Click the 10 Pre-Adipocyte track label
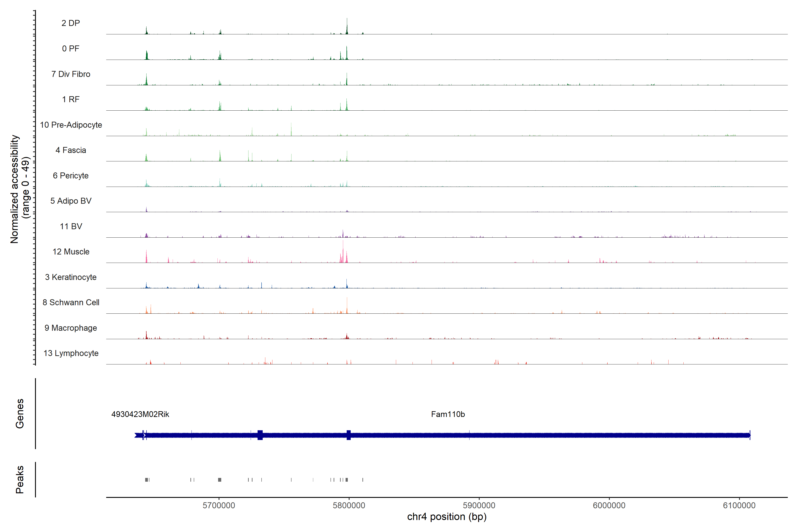Image resolution: width=798 pixels, height=532 pixels. pyautogui.click(x=71, y=125)
